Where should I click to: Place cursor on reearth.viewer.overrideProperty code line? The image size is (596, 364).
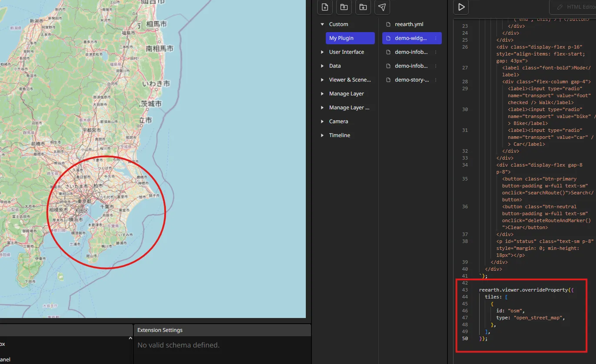[526, 290]
